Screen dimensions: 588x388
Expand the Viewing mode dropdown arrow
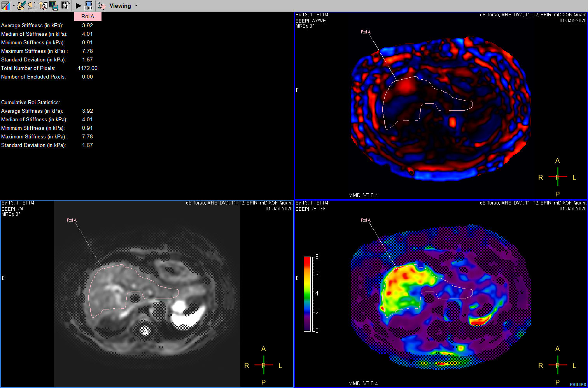click(136, 6)
